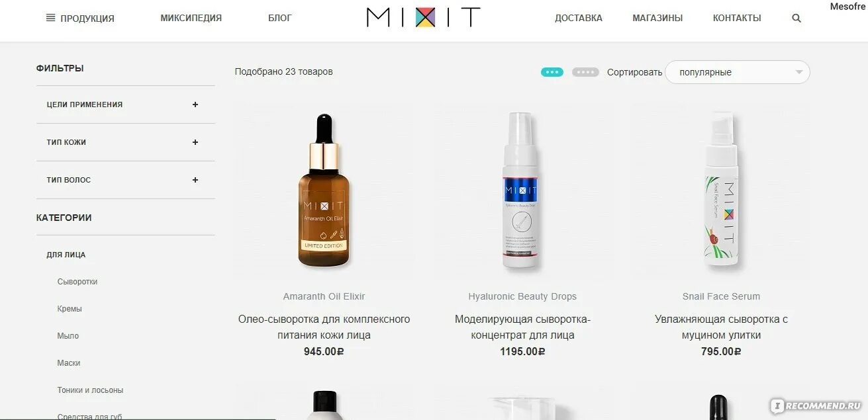Select the Кремы category
868x420 pixels.
coord(70,309)
